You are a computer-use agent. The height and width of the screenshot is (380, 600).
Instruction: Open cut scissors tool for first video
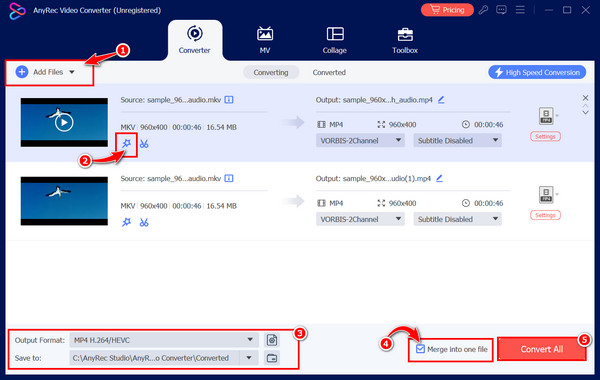144,144
